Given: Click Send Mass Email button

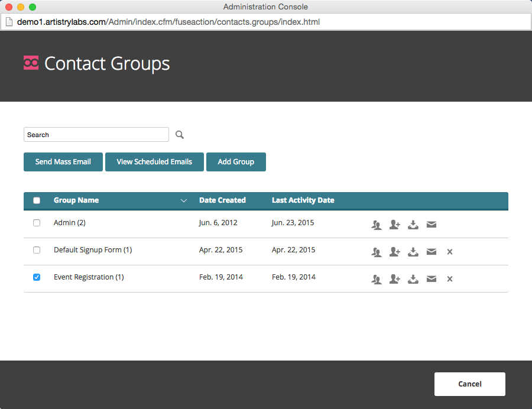Looking at the screenshot, I should click(x=63, y=162).
